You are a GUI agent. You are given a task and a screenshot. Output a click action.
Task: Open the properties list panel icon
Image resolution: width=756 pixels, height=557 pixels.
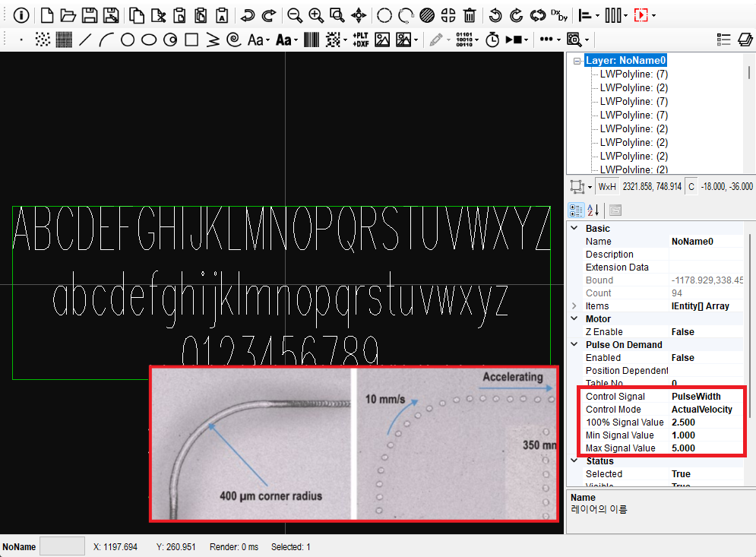[723, 40]
